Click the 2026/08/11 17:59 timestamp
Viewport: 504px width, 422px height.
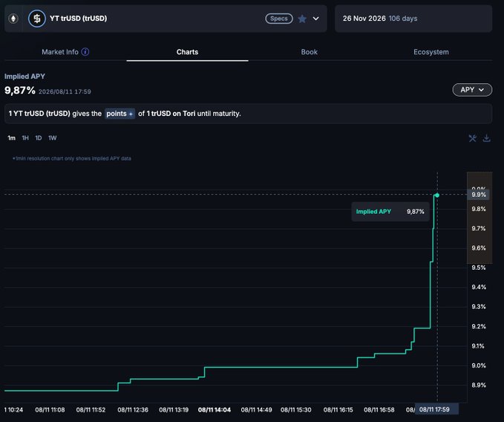pyautogui.click(x=65, y=91)
